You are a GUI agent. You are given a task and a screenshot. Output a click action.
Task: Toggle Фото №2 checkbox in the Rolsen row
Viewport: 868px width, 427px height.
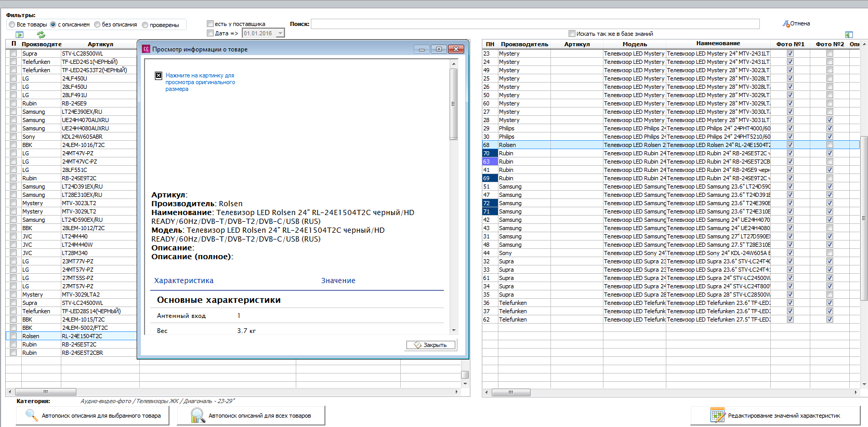830,145
